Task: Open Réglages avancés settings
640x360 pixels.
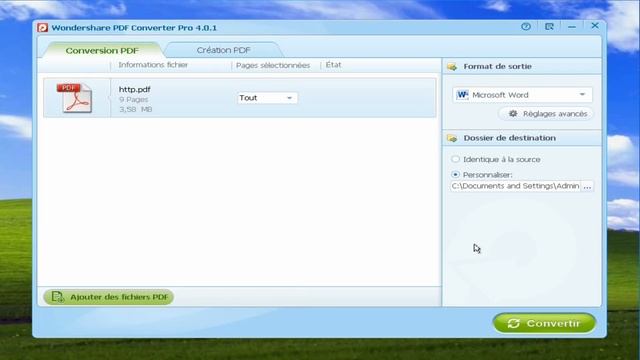Action: [546, 114]
